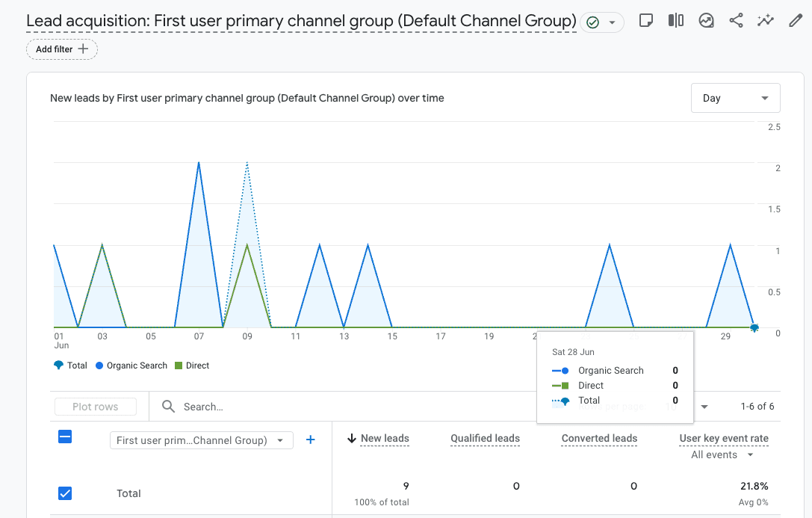Open the report snapshot icon
The image size is (812, 518).
(706, 21)
